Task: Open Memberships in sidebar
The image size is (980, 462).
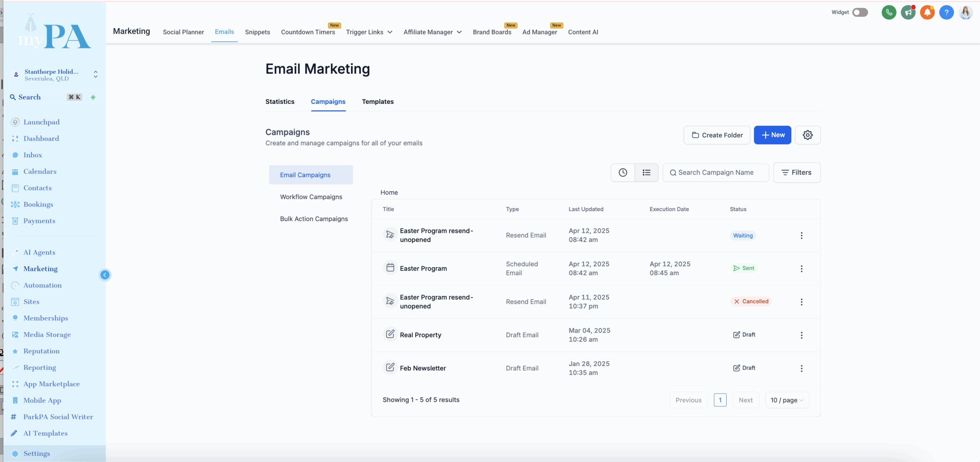Action: pos(46,318)
